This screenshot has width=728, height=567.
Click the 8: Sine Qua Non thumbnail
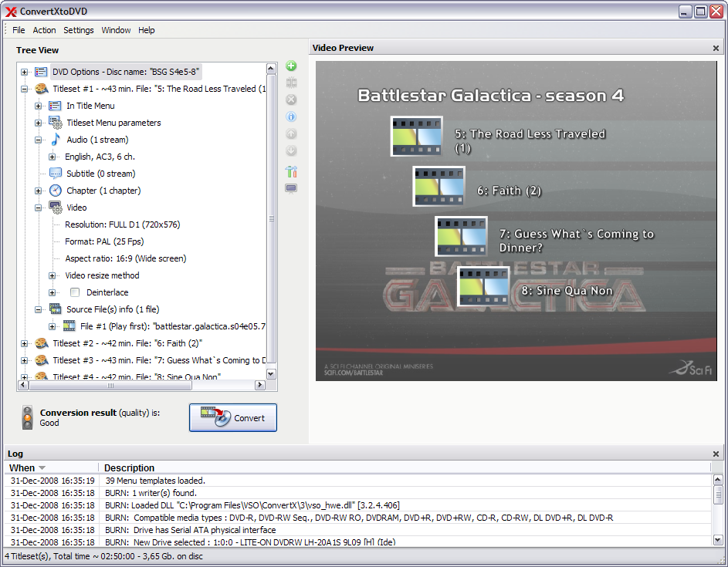click(484, 287)
